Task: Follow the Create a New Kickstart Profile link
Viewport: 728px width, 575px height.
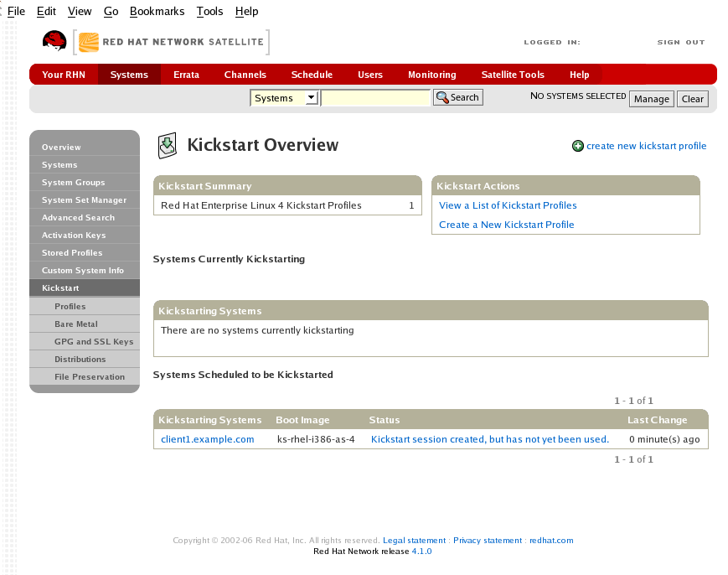Action: click(x=506, y=225)
